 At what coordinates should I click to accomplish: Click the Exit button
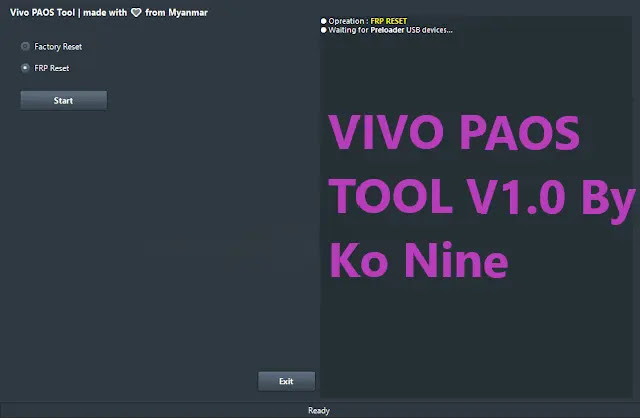coord(287,381)
